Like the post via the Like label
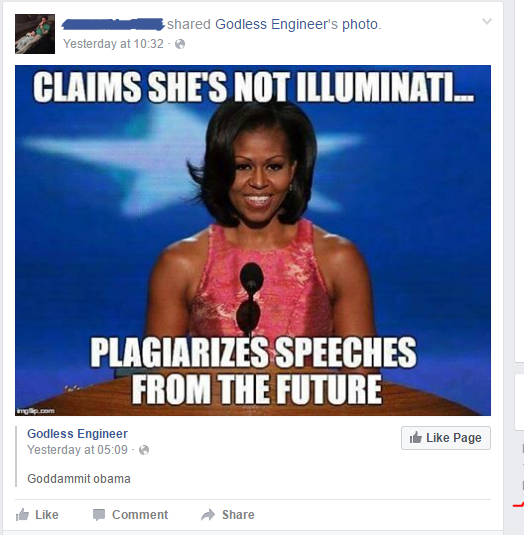Screen dimensions: 524x535 47,515
